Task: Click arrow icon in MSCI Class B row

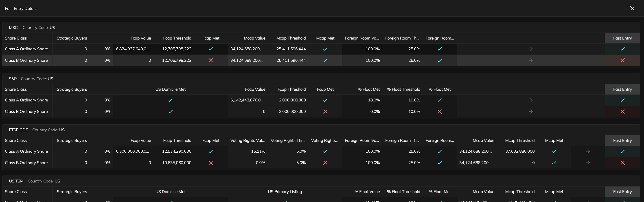Action: (x=530, y=61)
